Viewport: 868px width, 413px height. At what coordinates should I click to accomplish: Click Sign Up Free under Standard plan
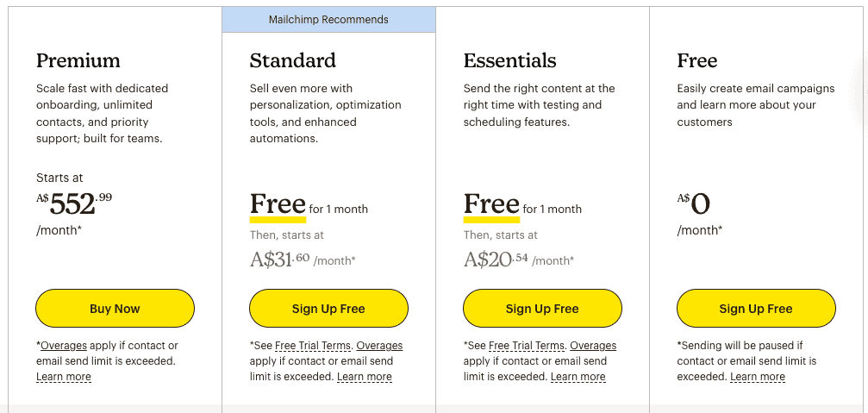328,309
